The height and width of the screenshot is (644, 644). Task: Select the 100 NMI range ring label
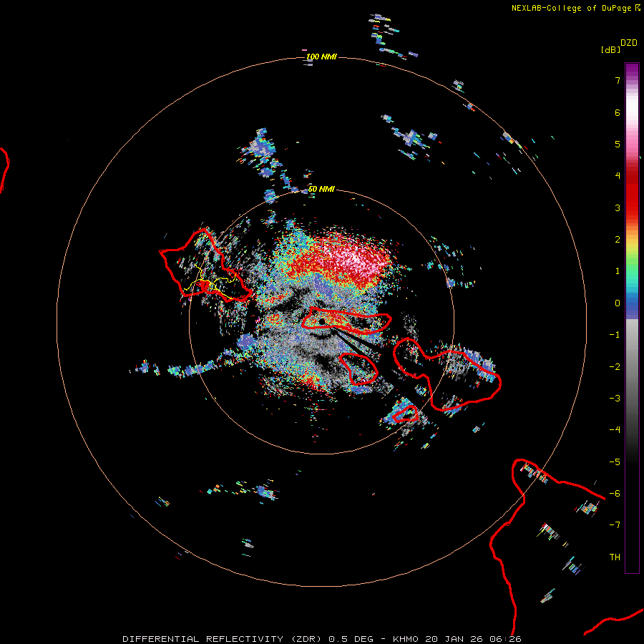point(321,57)
